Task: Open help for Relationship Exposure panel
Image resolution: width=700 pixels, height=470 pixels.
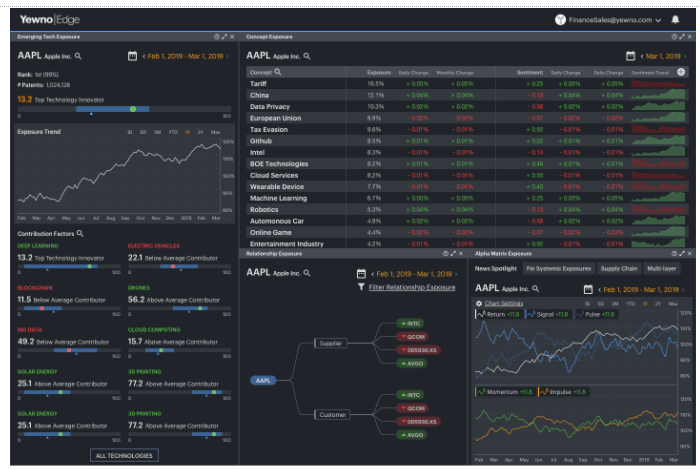Action: point(446,254)
